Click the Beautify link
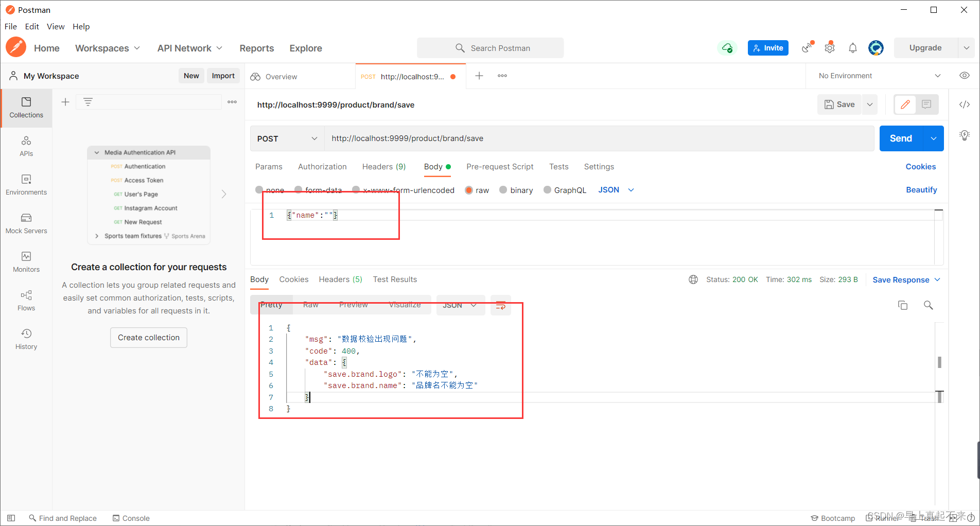 (921, 190)
